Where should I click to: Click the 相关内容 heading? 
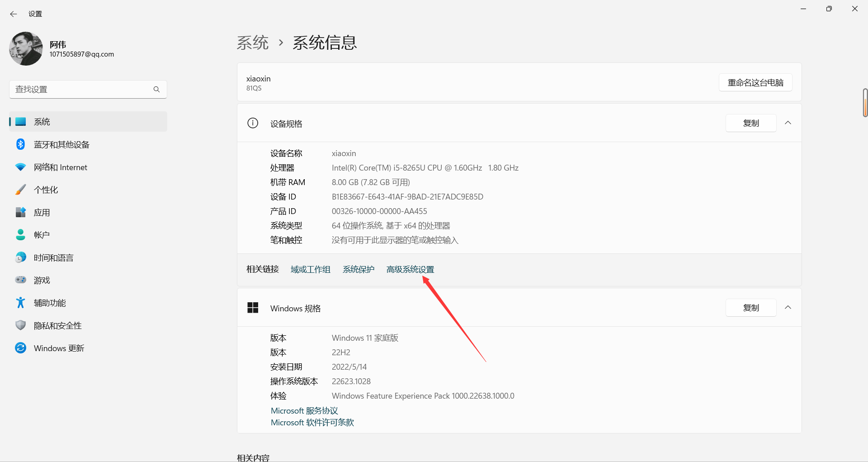pyautogui.click(x=253, y=457)
